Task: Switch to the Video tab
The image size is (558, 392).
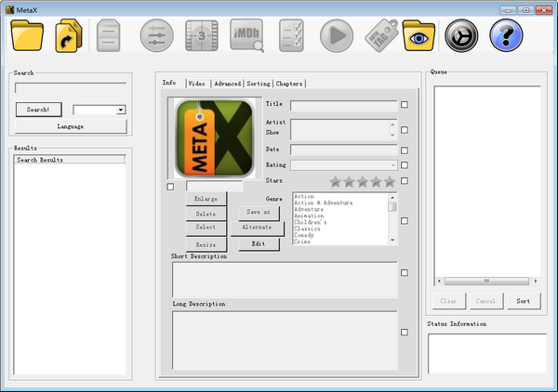Action: click(x=197, y=84)
